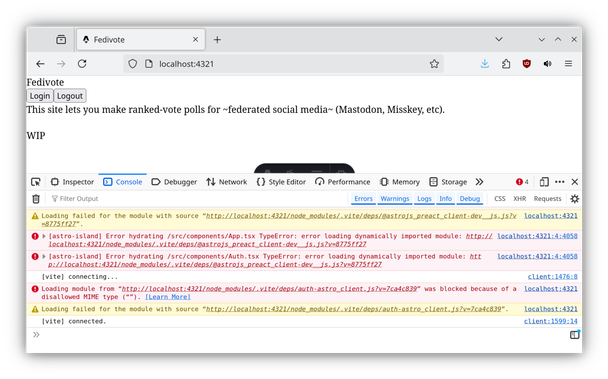Open the uBlock Origin extension icon
Screen dimensions: 608x379
[527, 64]
